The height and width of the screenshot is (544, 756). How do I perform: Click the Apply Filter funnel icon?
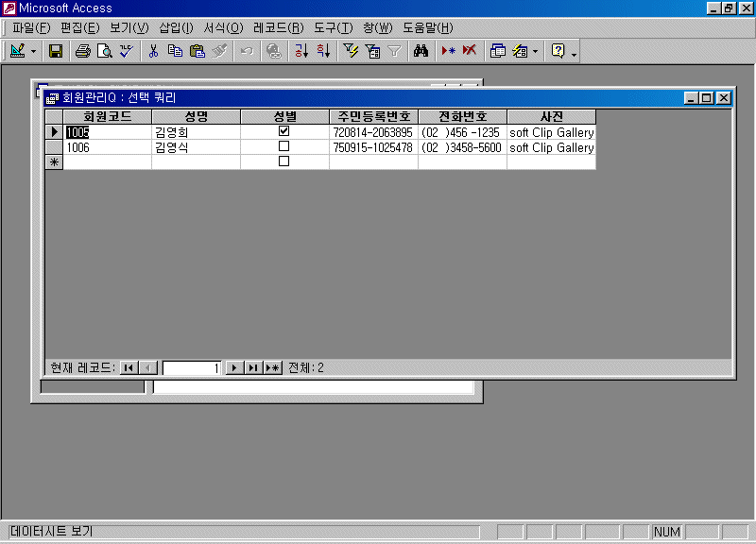394,51
